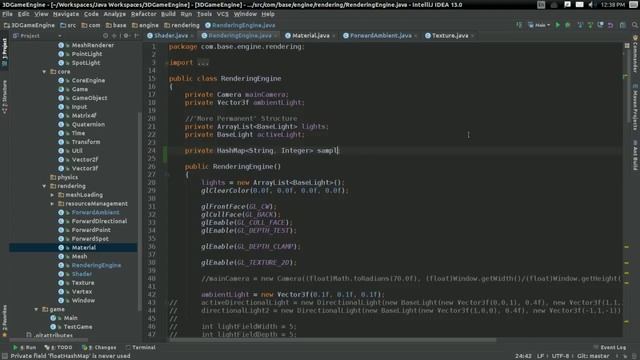Run the Main configuration with green play icon

point(558,25)
